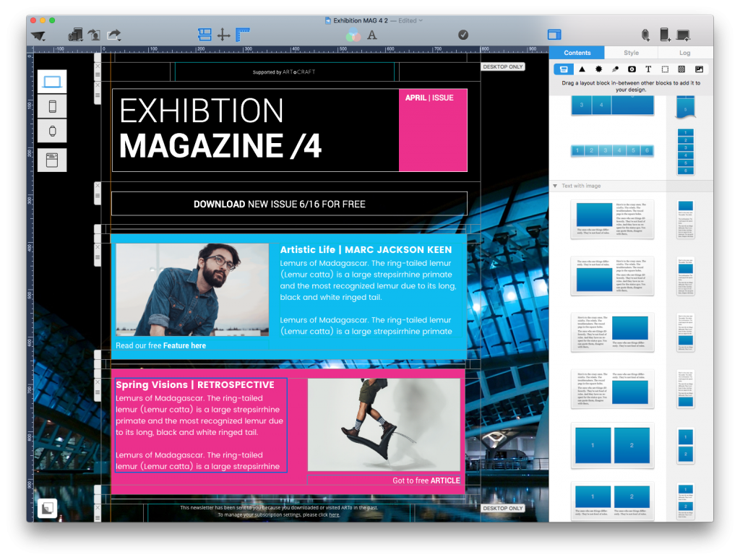This screenshot has height=560, width=740.
Task: Click the leaping legs photo
Action: pos(384,425)
